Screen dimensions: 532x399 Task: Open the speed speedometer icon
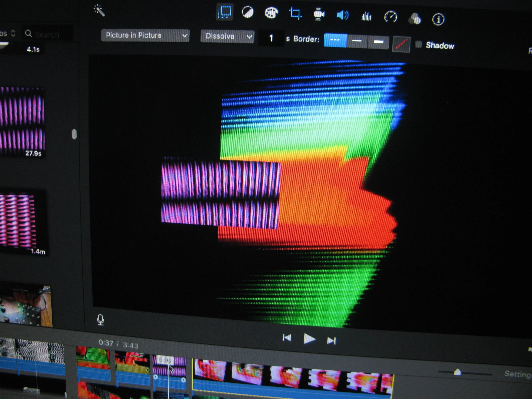[390, 17]
